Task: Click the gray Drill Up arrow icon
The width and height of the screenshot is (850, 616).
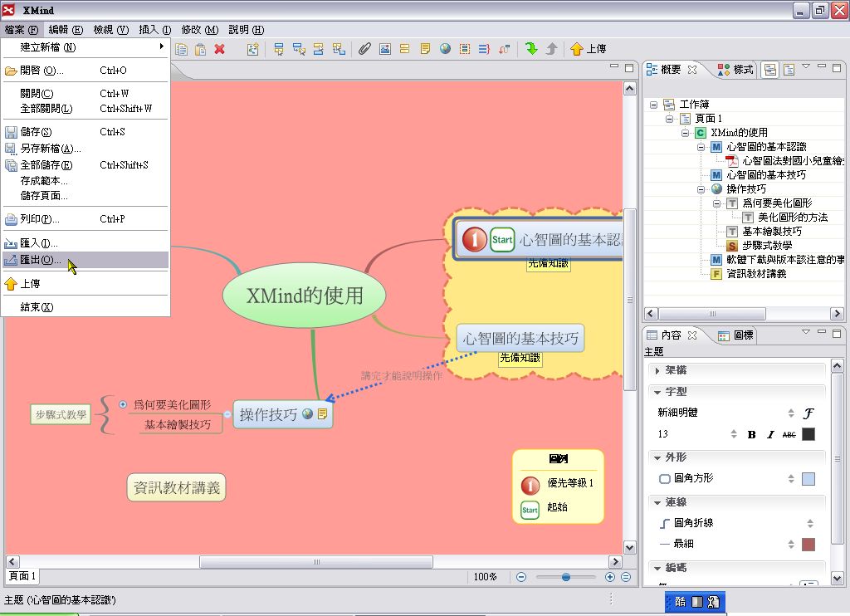Action: (551, 49)
